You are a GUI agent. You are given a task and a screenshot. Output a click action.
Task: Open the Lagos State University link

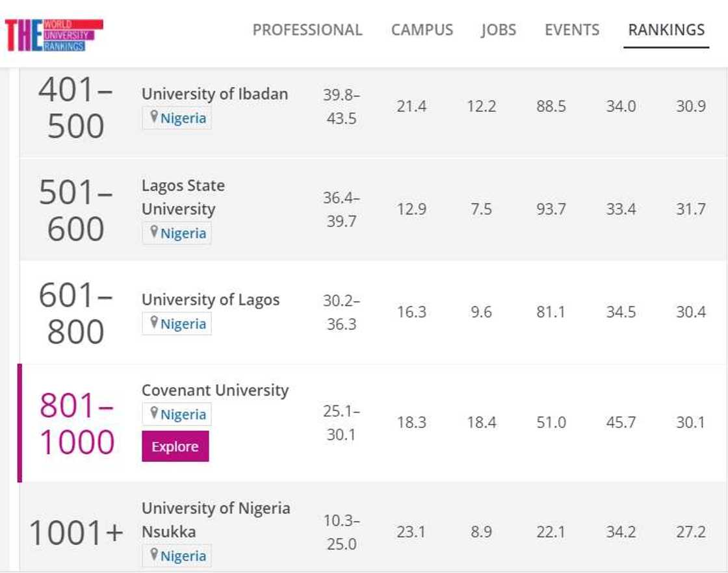pos(183,197)
